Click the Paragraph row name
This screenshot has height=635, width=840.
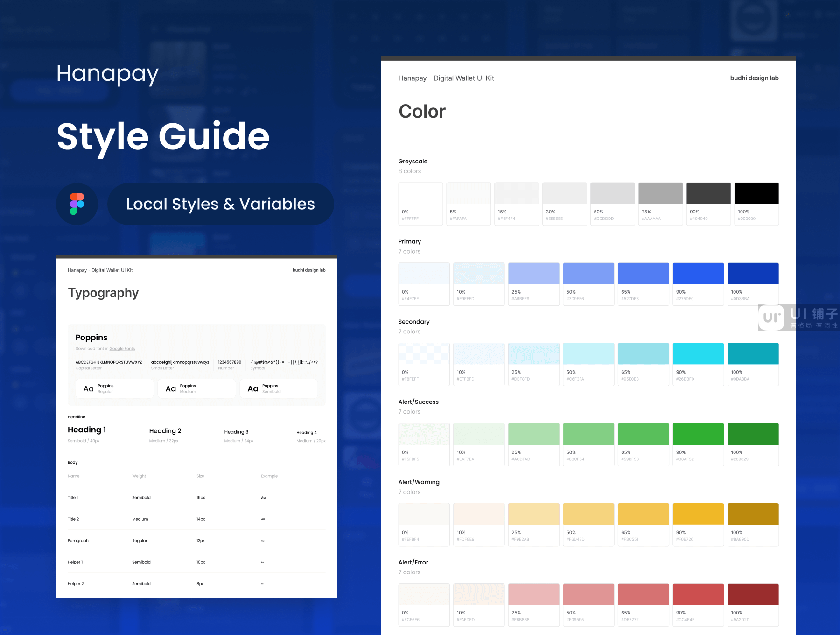tap(78, 541)
